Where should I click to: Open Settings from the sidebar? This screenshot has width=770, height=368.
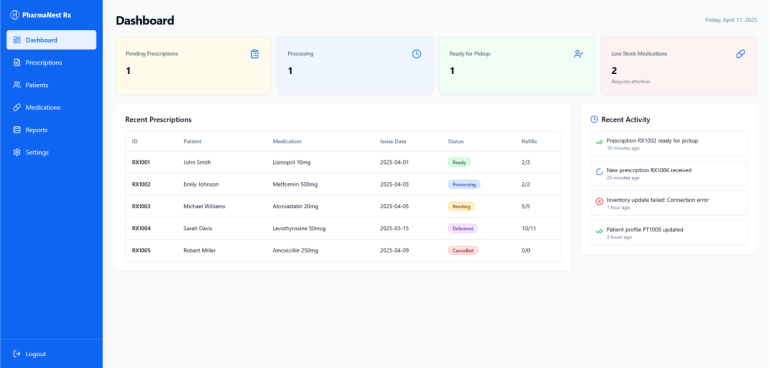pos(52,152)
